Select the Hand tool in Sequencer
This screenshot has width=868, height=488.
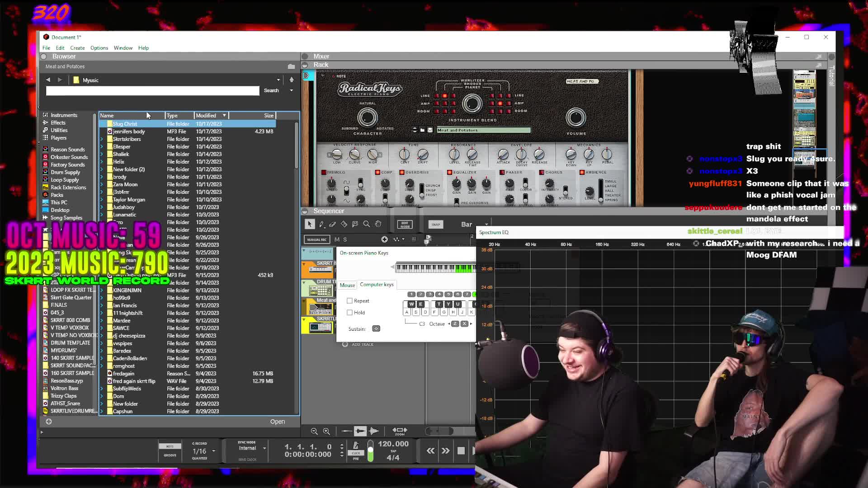tap(378, 224)
